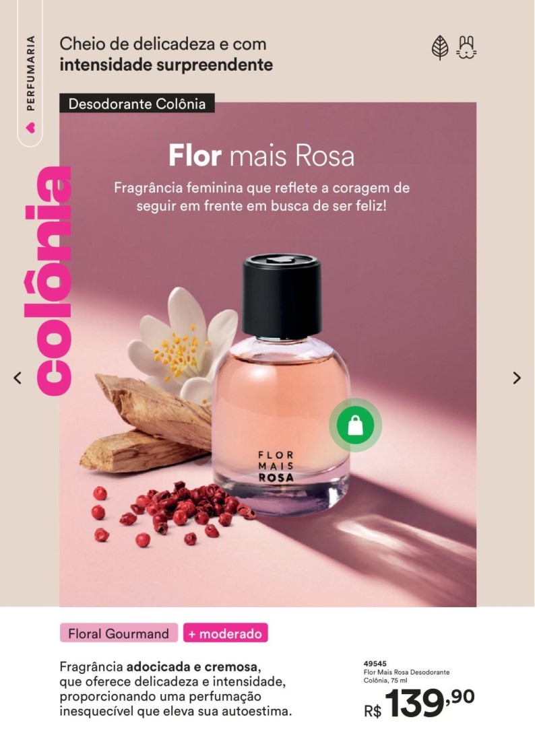
Task: Click the bunny cruelty-free icon
Action: (466, 47)
